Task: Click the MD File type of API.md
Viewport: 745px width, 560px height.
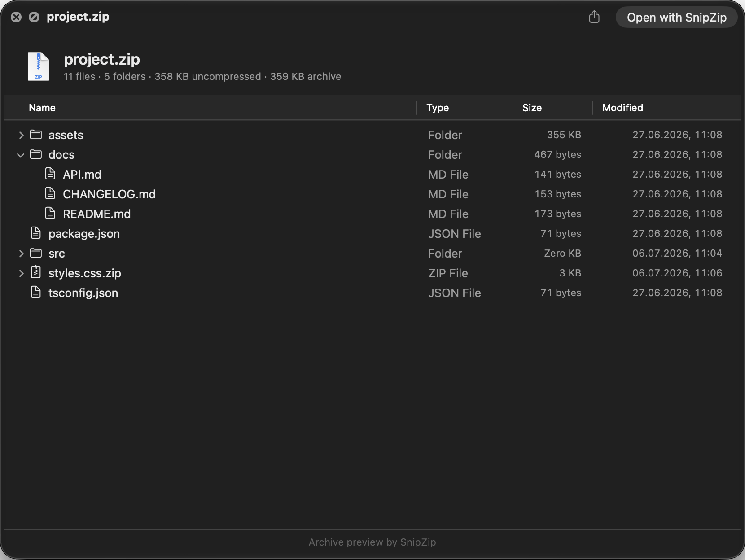Action: 448,175
